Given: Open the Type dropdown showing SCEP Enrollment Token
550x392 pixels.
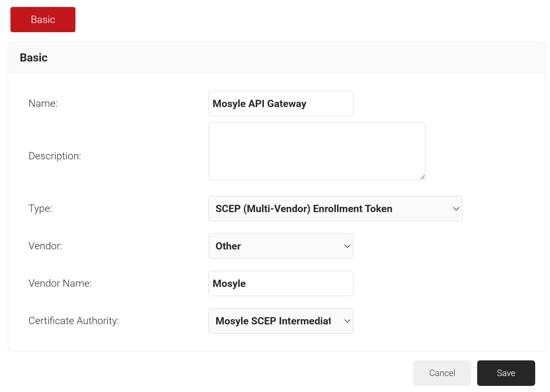Looking at the screenshot, I should [x=335, y=209].
